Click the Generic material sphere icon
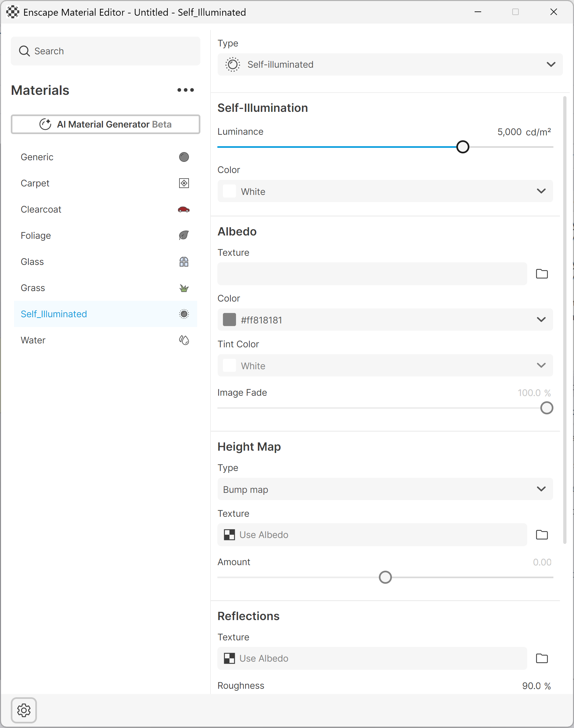 point(184,157)
